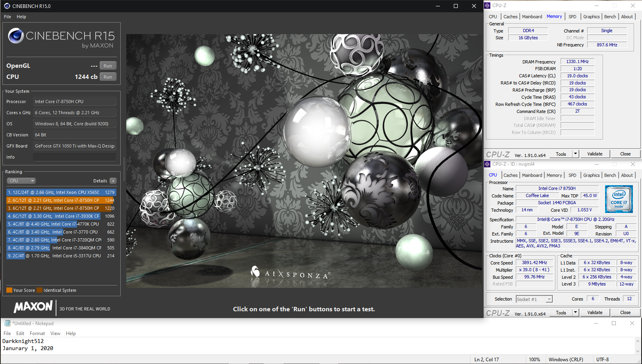Click the Details arrow button in Ranking

pyautogui.click(x=113, y=181)
